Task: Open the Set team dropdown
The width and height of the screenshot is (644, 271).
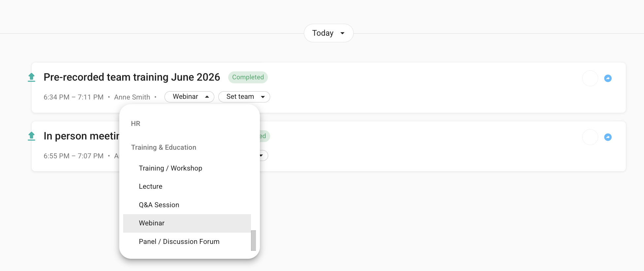Action: coord(244,97)
